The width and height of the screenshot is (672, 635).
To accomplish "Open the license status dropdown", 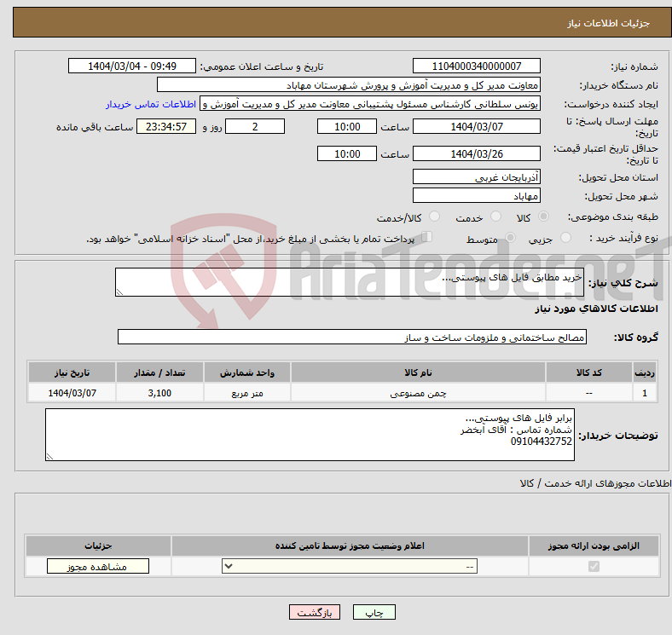I will [350, 567].
